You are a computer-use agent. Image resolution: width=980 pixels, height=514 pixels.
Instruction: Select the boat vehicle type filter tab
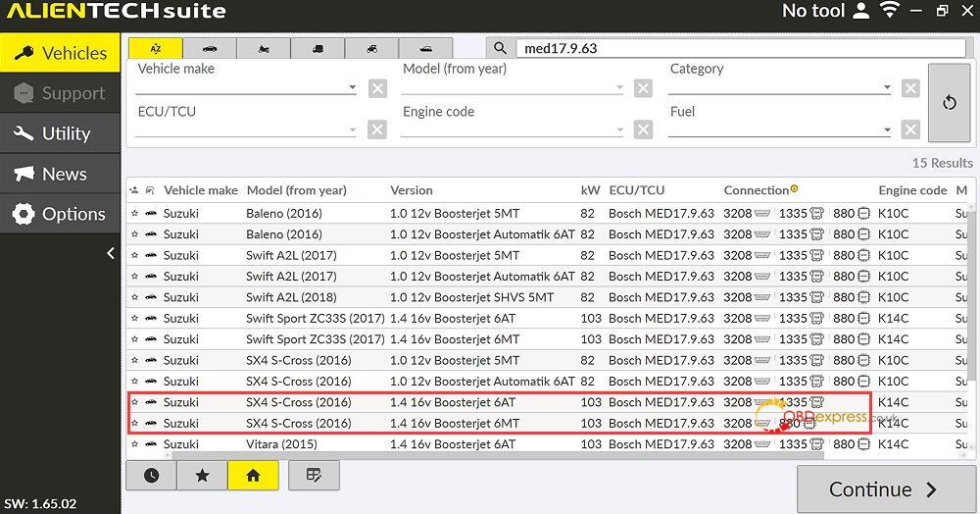pyautogui.click(x=425, y=48)
